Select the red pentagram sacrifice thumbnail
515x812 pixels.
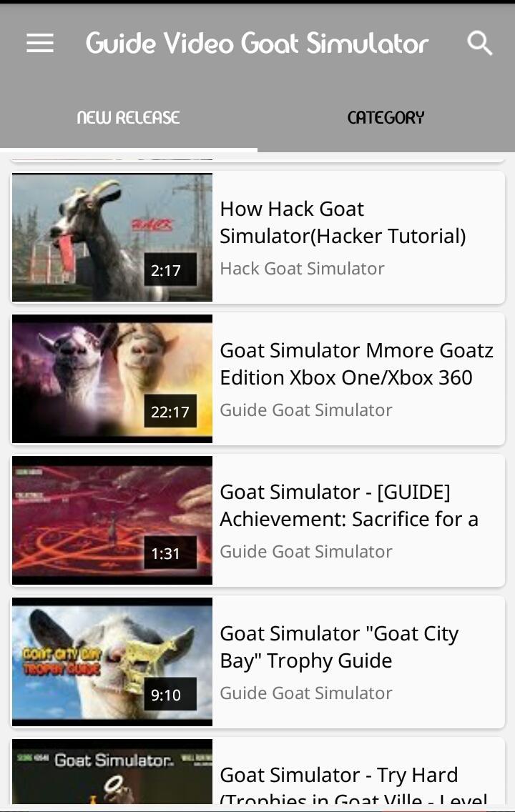tap(112, 520)
